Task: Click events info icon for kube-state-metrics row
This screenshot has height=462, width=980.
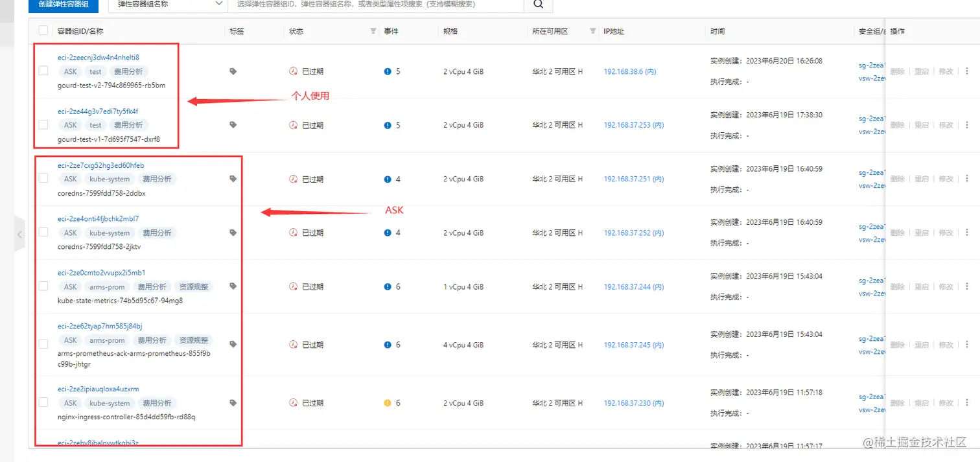Action: point(388,286)
